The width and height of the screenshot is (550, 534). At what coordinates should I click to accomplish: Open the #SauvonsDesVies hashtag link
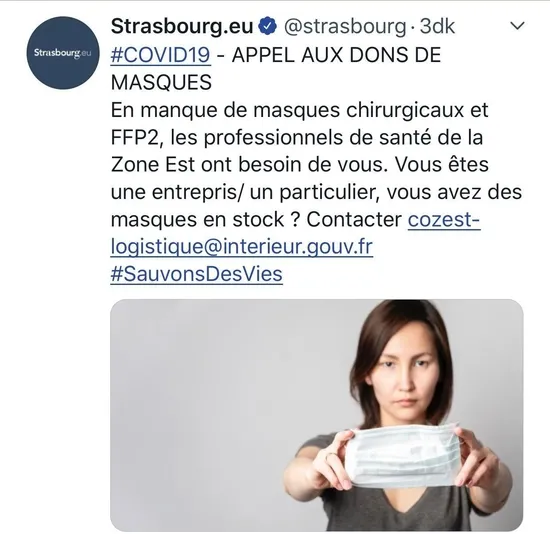(x=196, y=274)
